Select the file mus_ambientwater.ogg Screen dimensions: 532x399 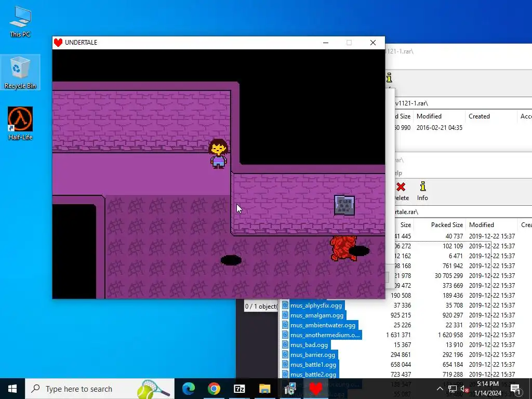click(323, 325)
